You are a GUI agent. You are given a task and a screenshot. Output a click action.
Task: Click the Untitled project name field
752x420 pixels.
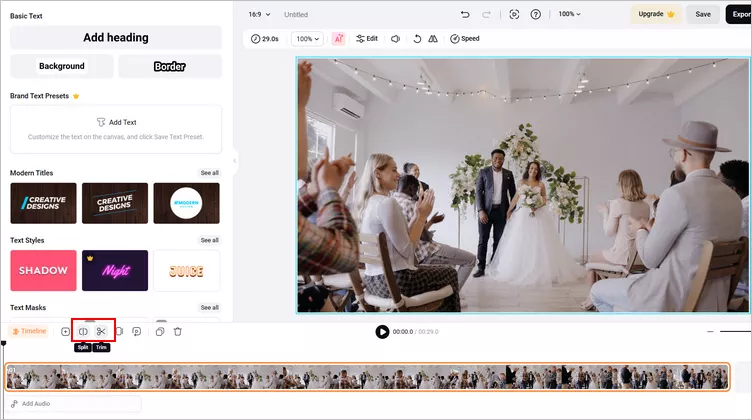296,14
